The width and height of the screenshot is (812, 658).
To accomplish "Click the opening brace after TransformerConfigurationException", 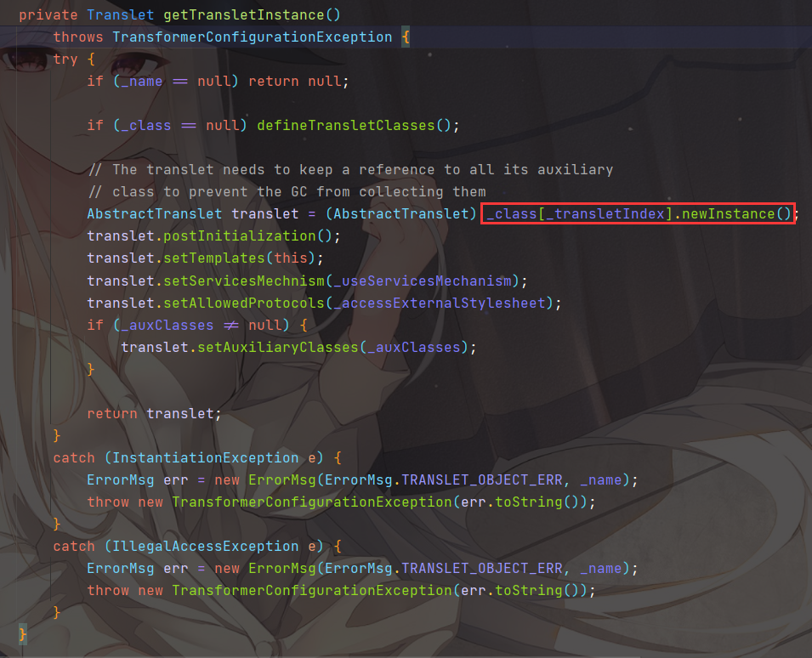I will 406,37.
